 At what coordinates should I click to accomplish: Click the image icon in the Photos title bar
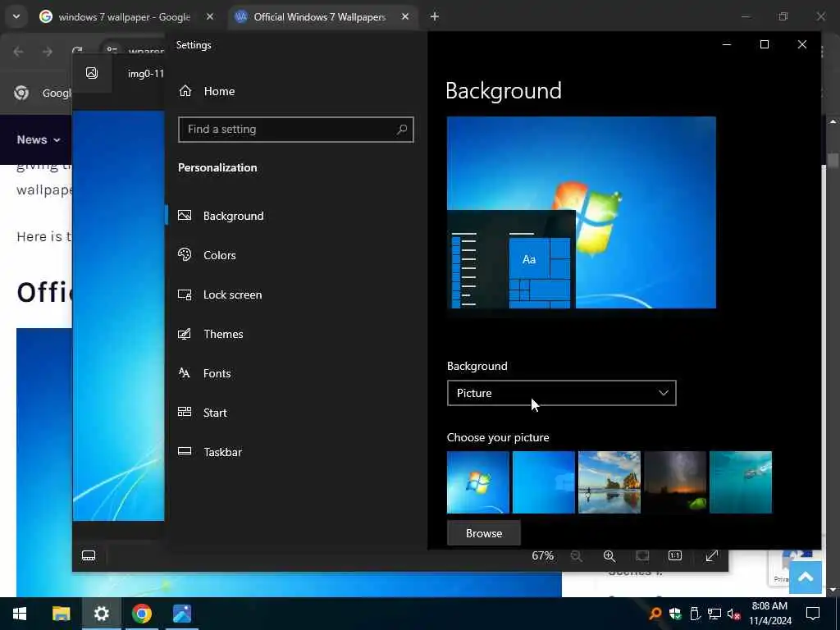(92, 73)
